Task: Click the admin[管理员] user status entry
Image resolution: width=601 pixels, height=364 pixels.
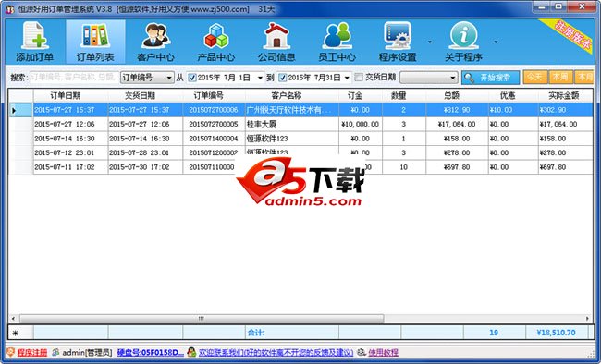Action: [88, 352]
